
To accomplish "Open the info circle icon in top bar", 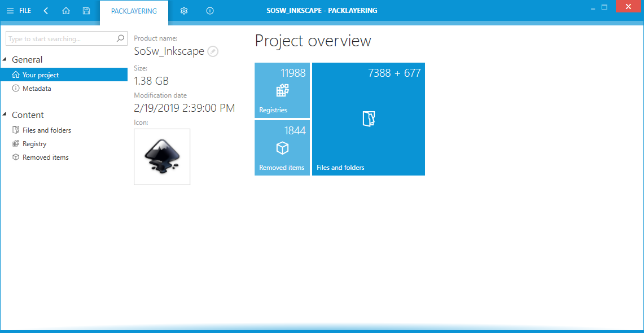I will (210, 11).
